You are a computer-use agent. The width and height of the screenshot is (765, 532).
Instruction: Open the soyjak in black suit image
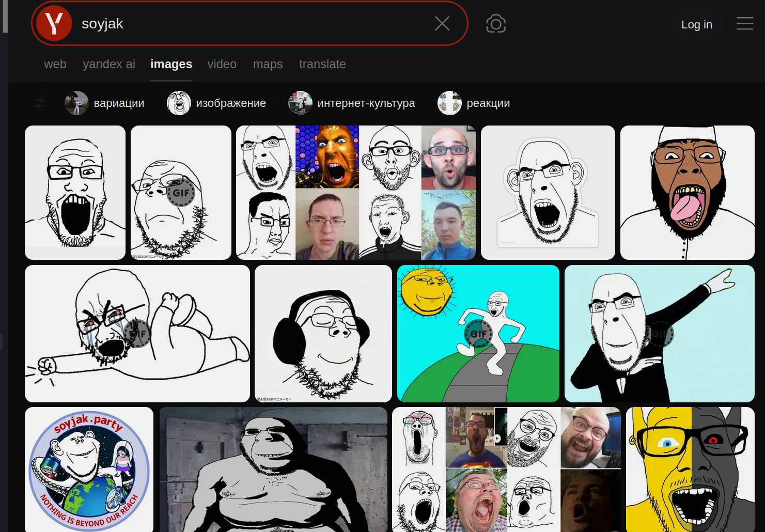point(660,334)
